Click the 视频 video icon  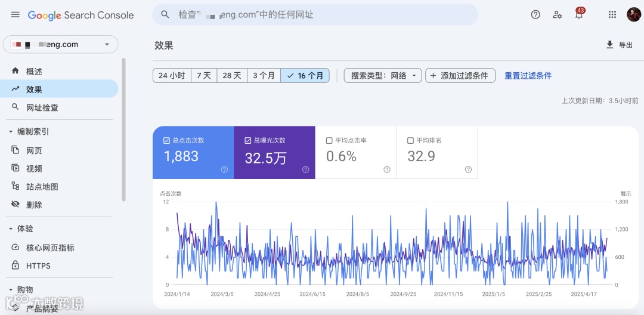pyautogui.click(x=15, y=168)
